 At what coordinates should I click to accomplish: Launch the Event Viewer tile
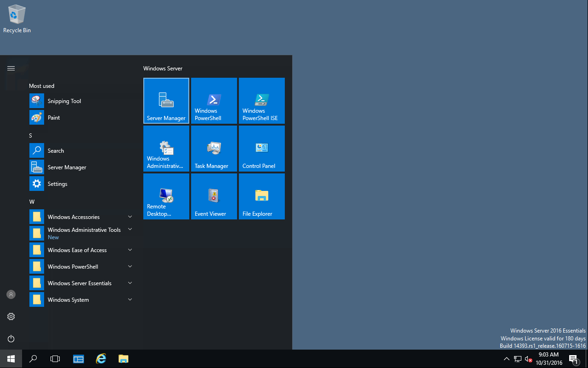click(214, 196)
